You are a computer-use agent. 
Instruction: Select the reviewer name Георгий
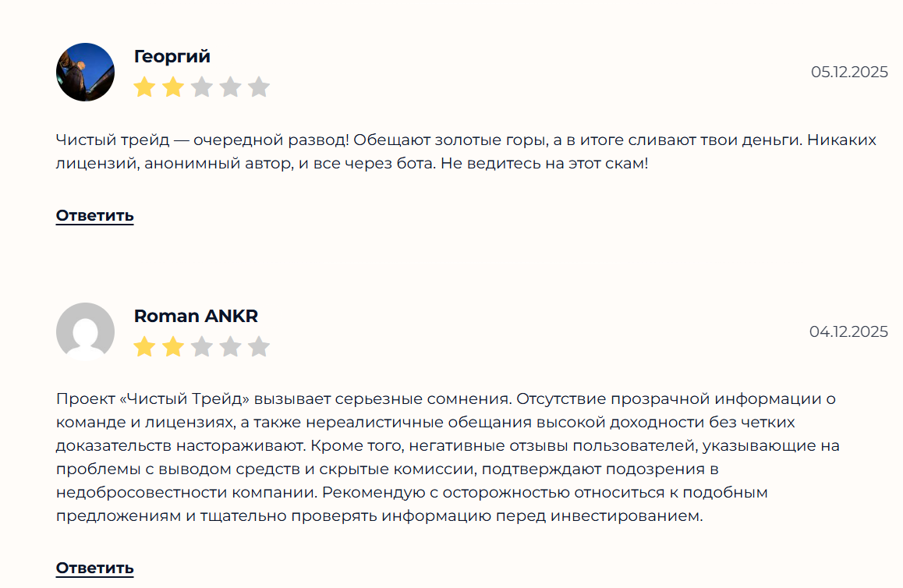(x=172, y=56)
